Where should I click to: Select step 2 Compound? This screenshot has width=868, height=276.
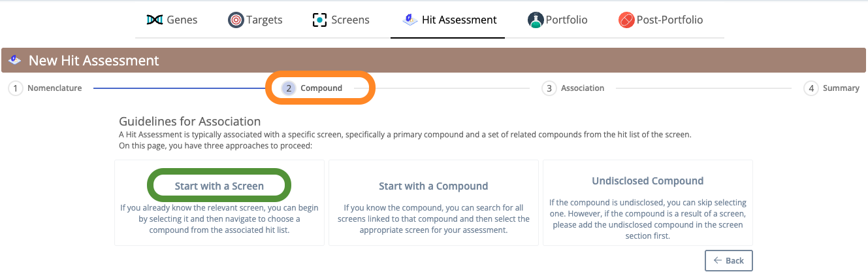pyautogui.click(x=312, y=88)
